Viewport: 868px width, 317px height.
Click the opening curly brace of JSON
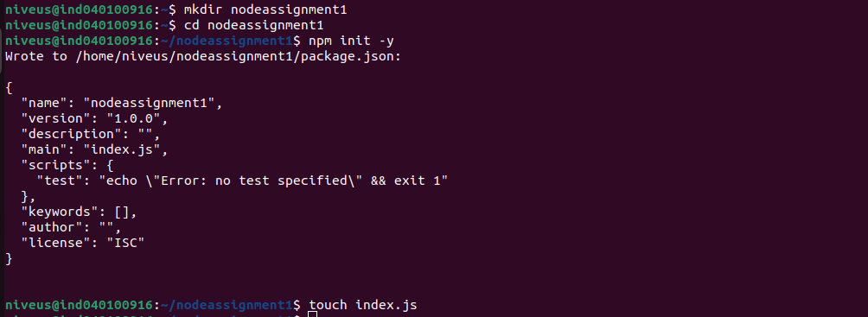(x=9, y=87)
